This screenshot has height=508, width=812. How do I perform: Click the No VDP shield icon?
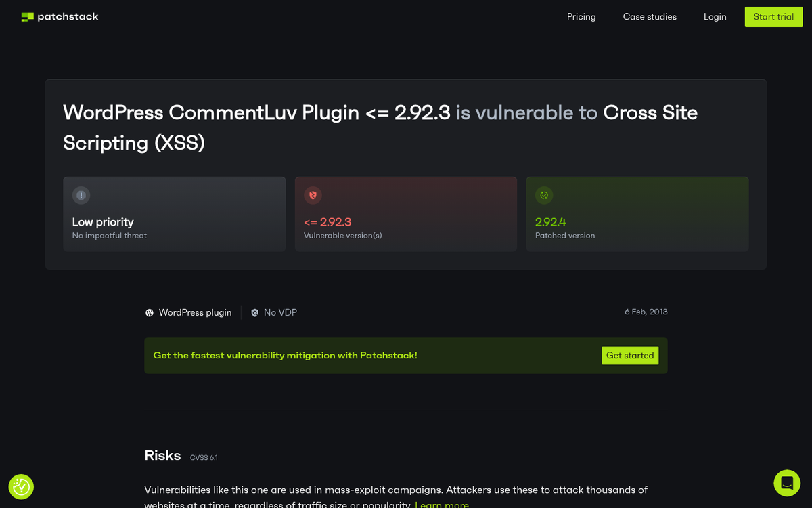pyautogui.click(x=254, y=313)
